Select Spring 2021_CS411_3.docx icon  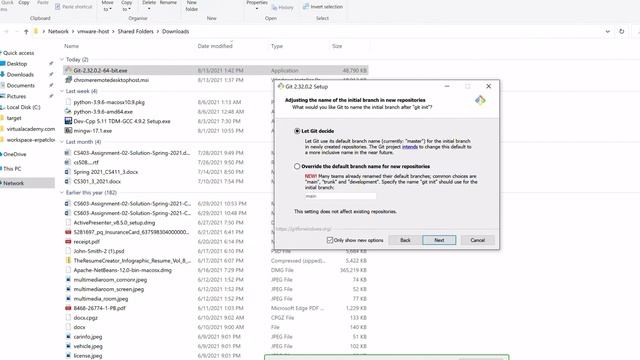68,172
